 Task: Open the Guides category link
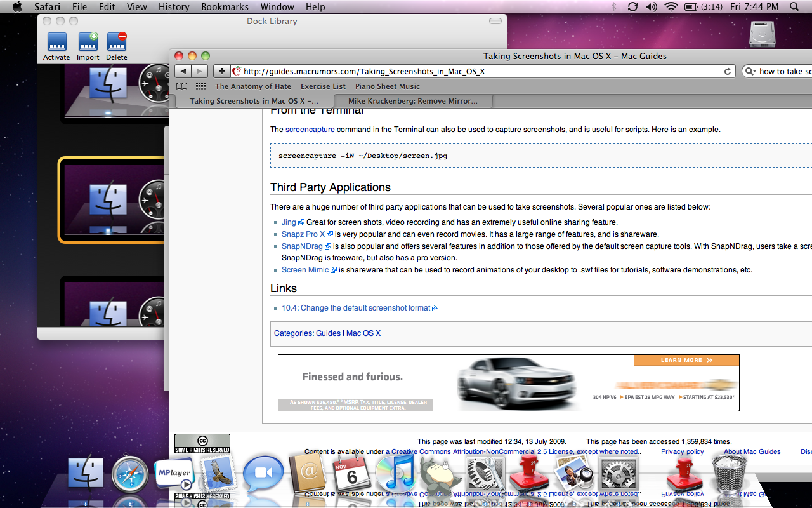point(328,333)
